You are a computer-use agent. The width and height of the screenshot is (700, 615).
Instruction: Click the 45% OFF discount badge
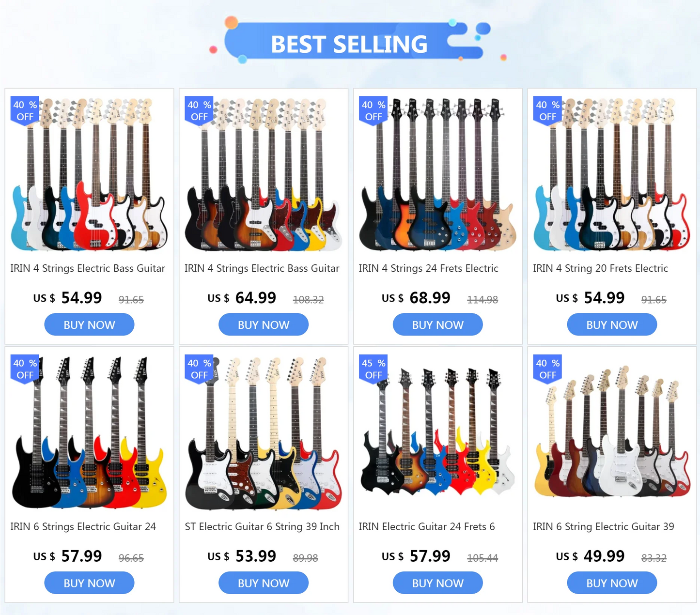373,369
